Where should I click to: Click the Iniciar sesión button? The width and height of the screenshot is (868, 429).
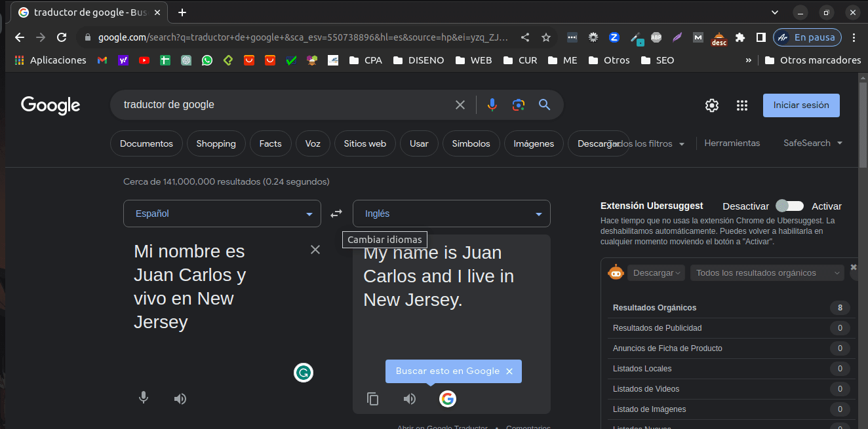(x=801, y=105)
